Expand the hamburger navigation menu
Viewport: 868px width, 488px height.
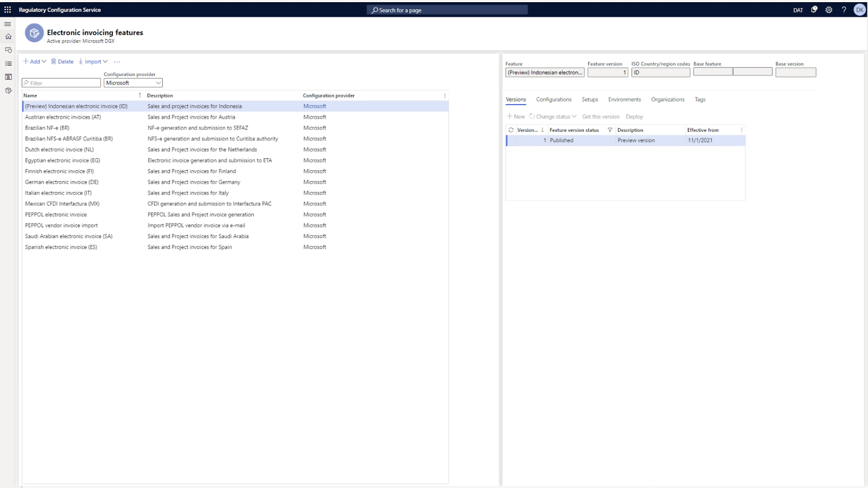(7, 24)
